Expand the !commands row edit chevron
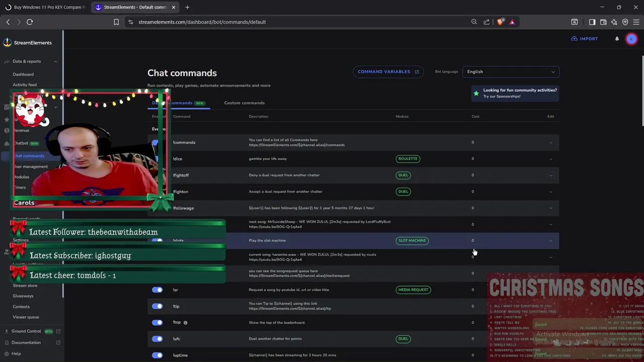 551,143
